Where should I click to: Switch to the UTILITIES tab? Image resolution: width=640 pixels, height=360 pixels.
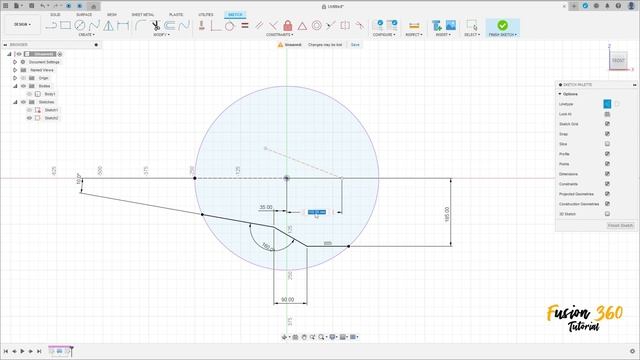tap(206, 15)
